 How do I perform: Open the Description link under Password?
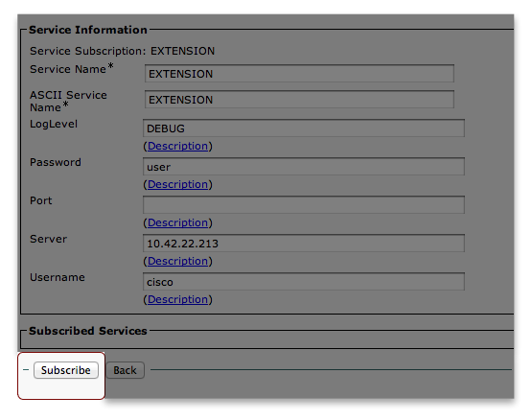pyautogui.click(x=177, y=184)
